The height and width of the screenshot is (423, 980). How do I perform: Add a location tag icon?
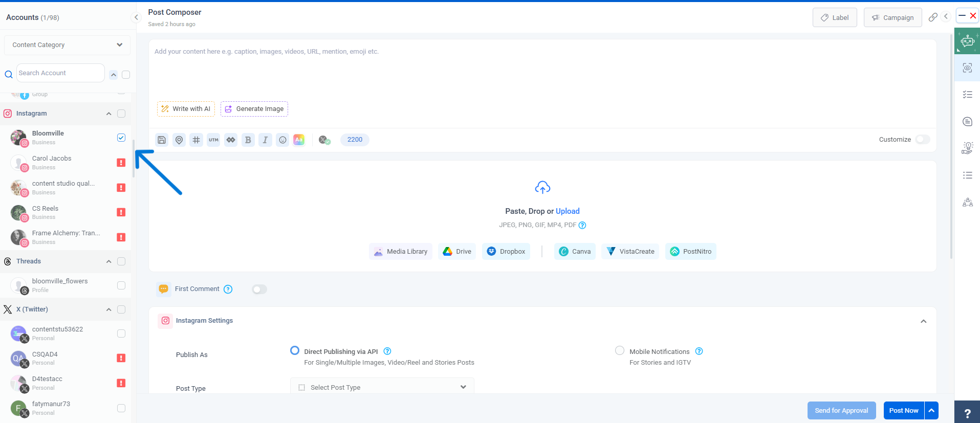(179, 140)
